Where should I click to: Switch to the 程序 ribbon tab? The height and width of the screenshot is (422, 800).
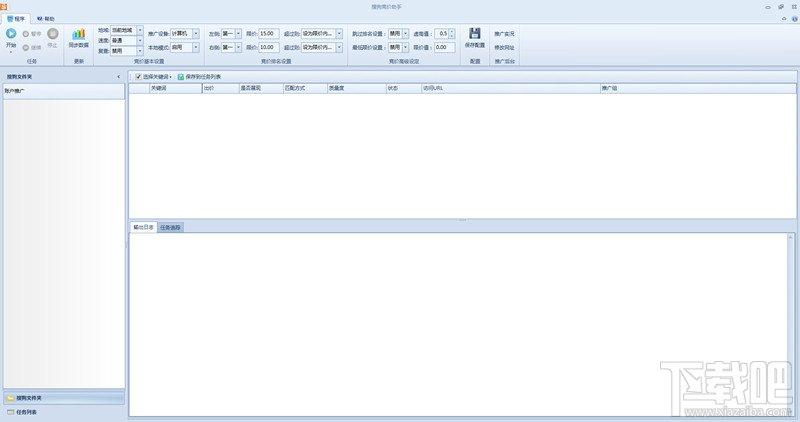click(x=16, y=19)
